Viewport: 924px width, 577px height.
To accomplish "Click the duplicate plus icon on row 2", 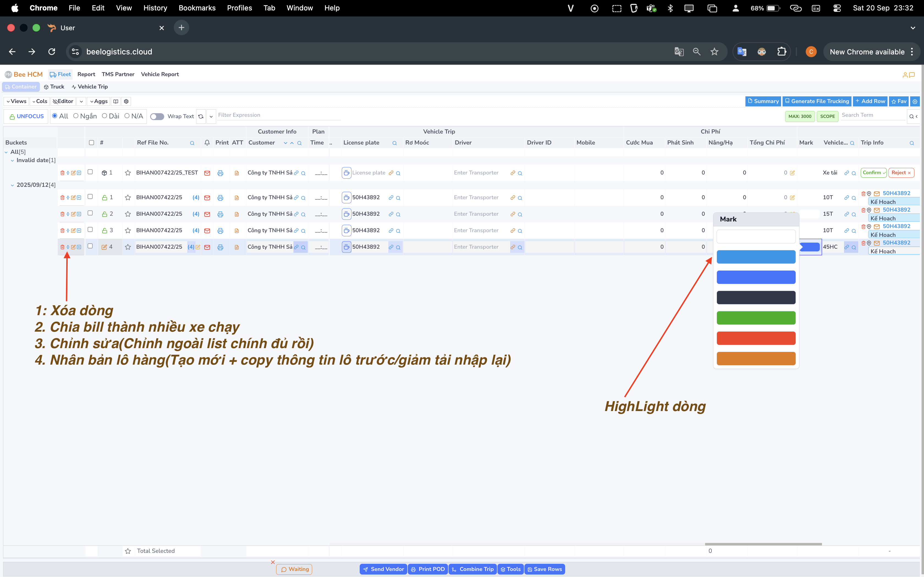I will click(x=79, y=214).
